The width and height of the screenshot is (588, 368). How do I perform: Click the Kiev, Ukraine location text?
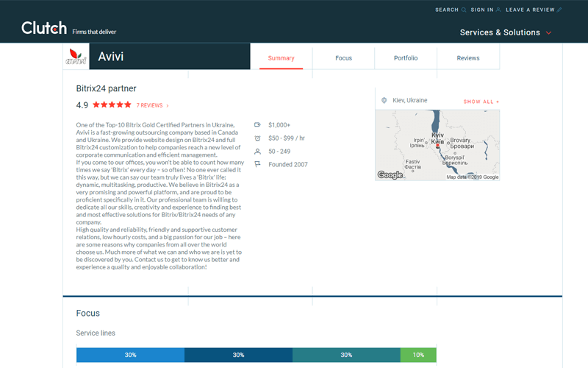[x=410, y=100]
